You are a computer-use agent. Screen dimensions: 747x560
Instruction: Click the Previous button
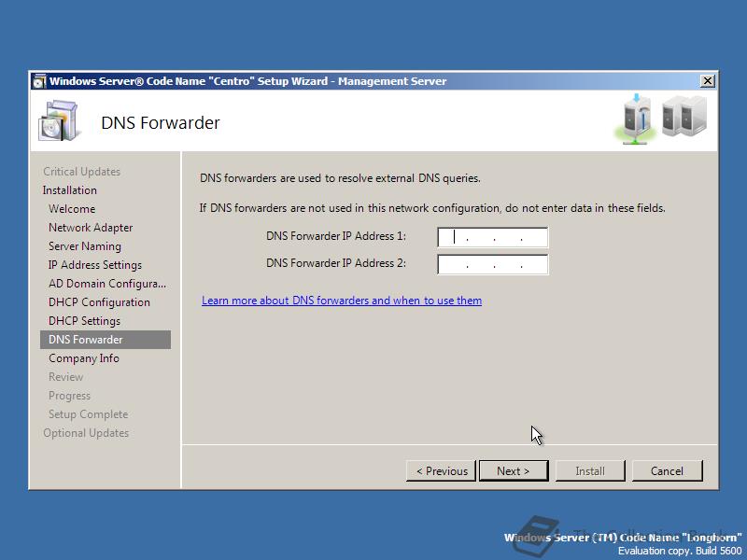coord(441,471)
